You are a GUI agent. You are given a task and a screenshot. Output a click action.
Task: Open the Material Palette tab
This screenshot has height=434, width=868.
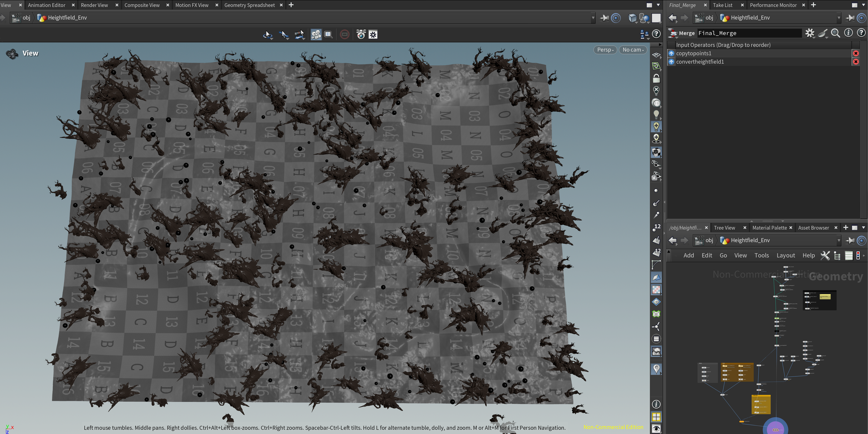769,228
